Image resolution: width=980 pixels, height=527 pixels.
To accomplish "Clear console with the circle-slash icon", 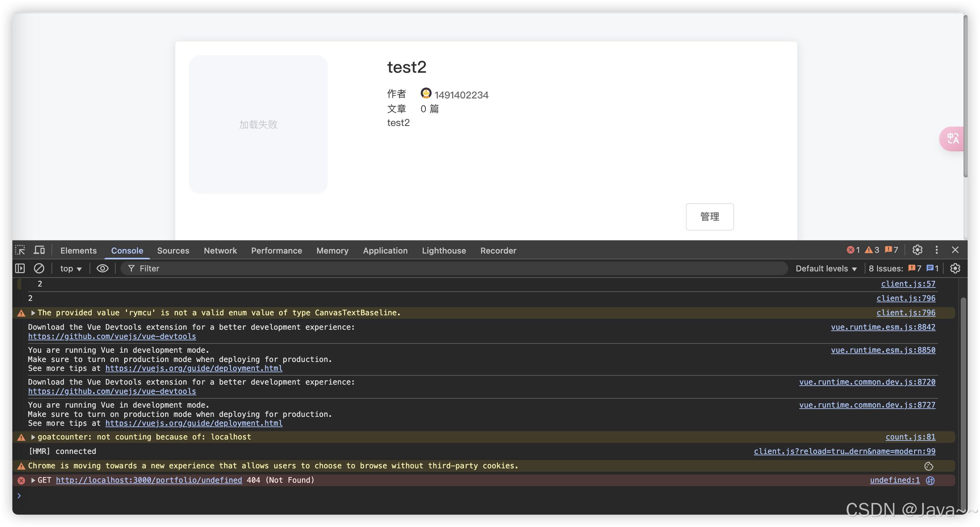I will click(39, 268).
